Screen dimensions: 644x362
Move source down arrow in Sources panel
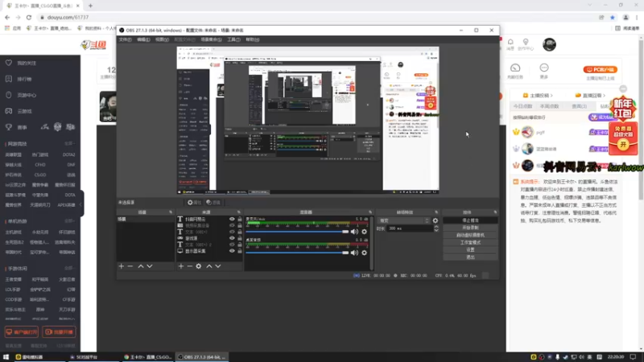pyautogui.click(x=218, y=266)
